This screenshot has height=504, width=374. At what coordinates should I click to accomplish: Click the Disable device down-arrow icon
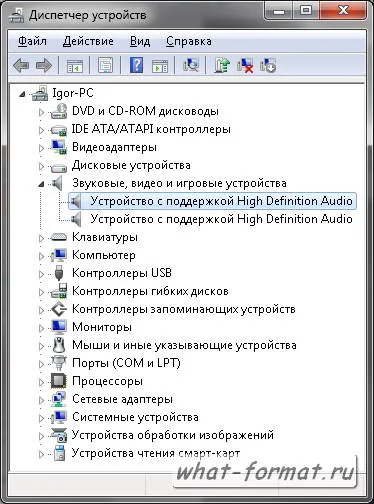tap(268, 65)
